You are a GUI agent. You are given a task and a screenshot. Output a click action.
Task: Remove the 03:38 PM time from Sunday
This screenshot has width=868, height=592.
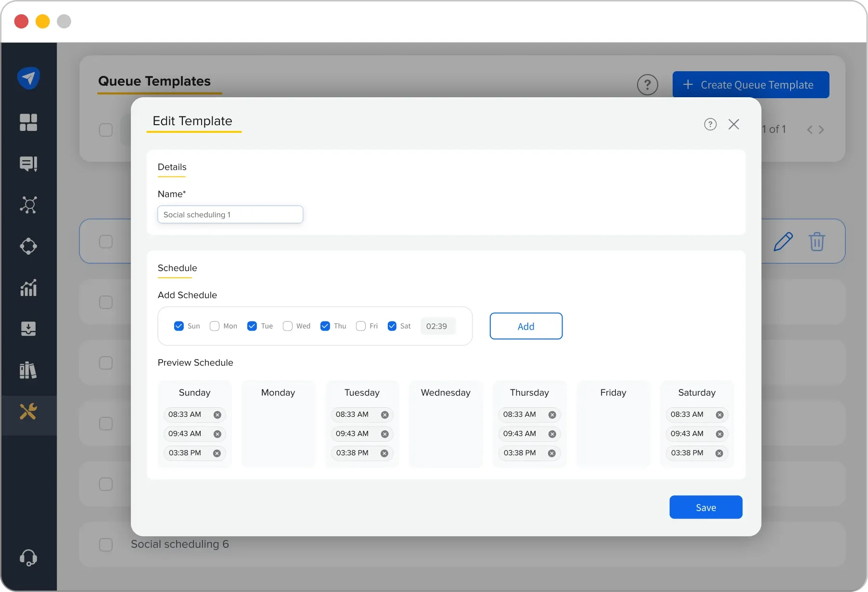pyautogui.click(x=217, y=453)
